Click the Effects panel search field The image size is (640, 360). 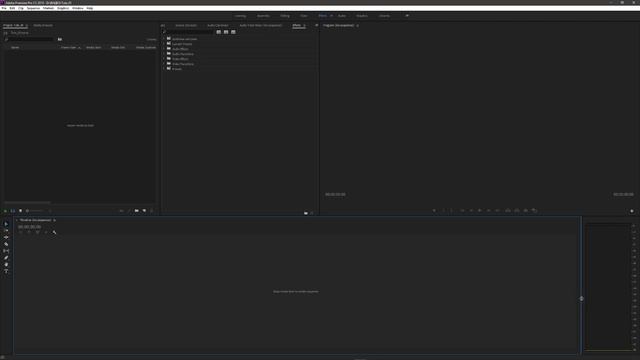(x=189, y=32)
